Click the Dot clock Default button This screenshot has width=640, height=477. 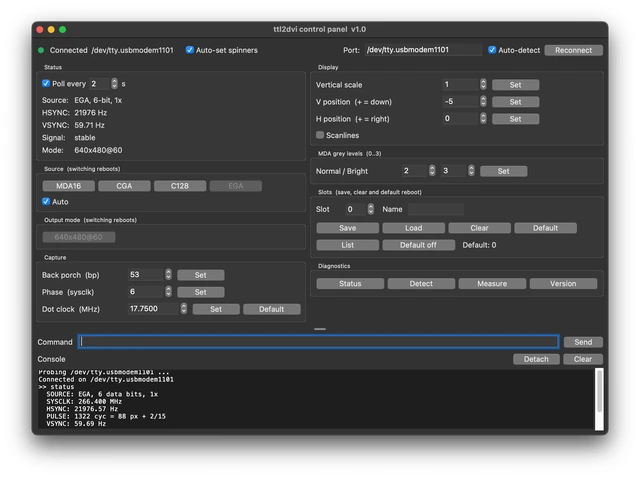272,309
